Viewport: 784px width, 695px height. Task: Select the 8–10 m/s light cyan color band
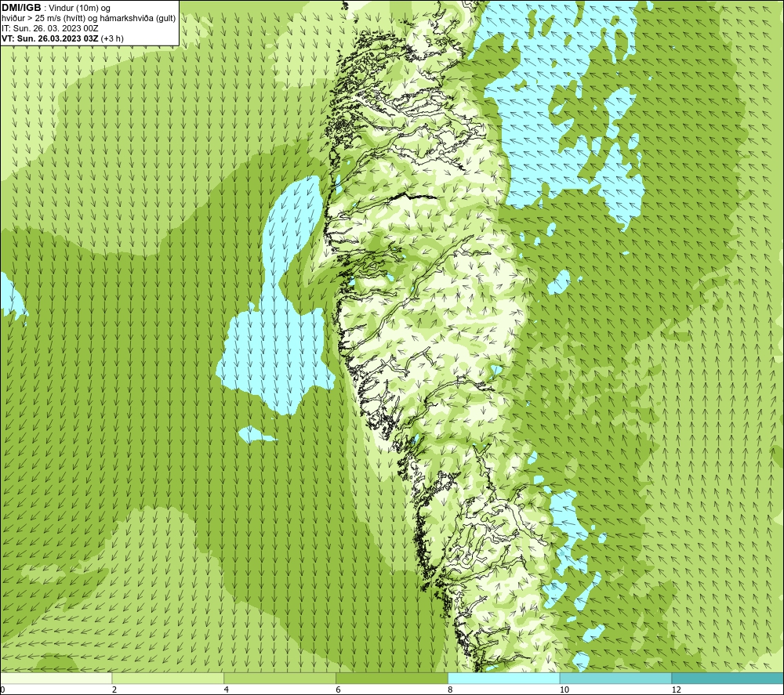504,678
